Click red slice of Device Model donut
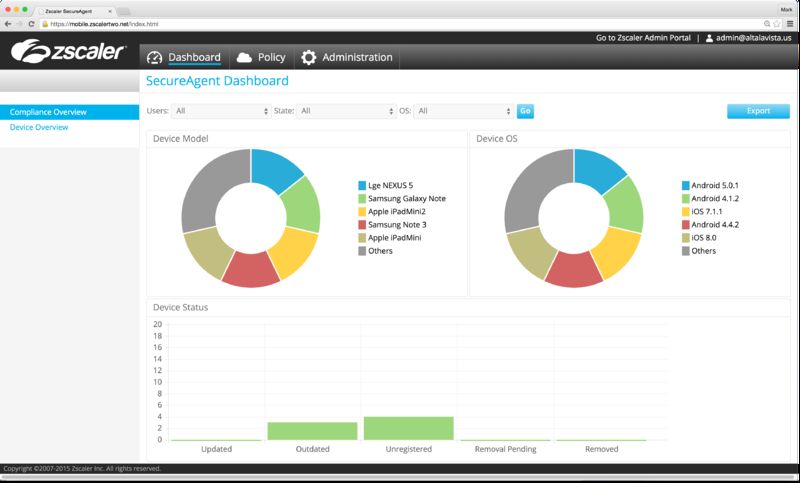The image size is (800, 483). point(251,270)
